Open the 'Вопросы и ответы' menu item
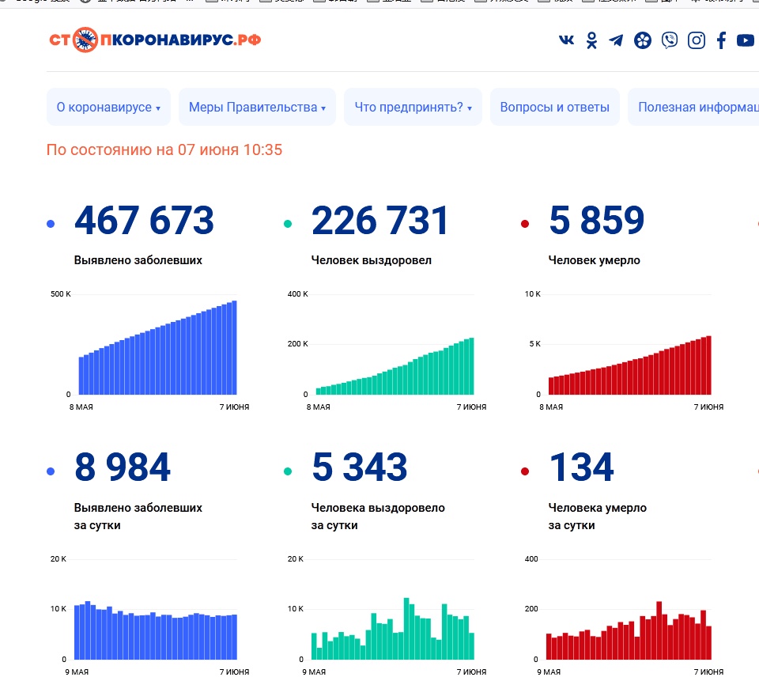This screenshot has height=700, width=759. [x=554, y=108]
